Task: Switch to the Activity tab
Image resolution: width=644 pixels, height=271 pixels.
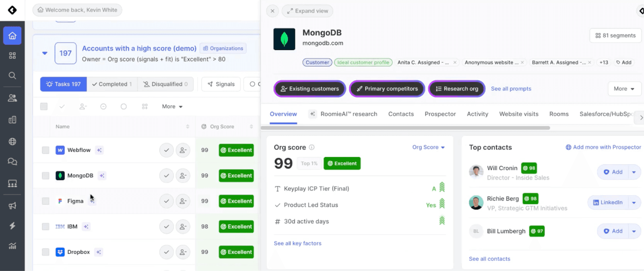Action: (477, 114)
